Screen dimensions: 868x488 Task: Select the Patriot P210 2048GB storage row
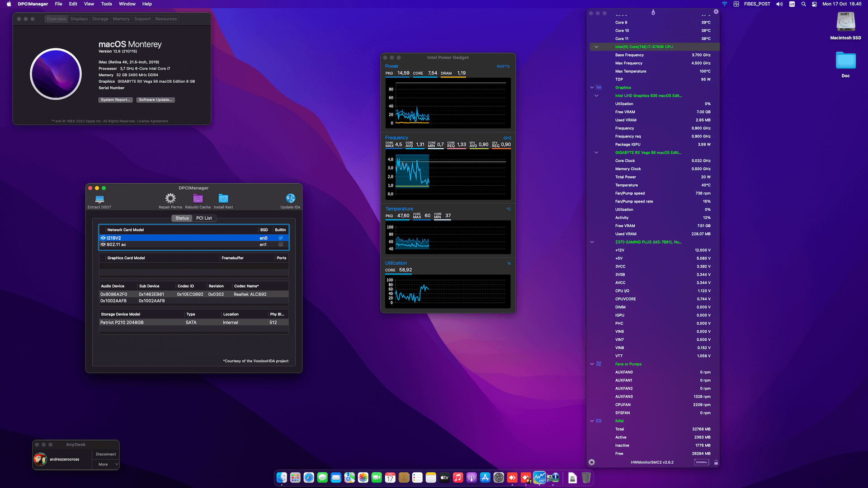coord(194,323)
